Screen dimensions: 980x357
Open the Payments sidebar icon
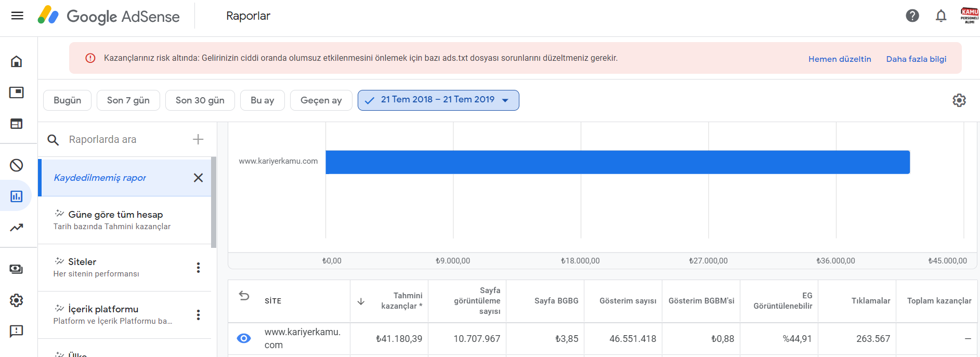click(x=17, y=269)
